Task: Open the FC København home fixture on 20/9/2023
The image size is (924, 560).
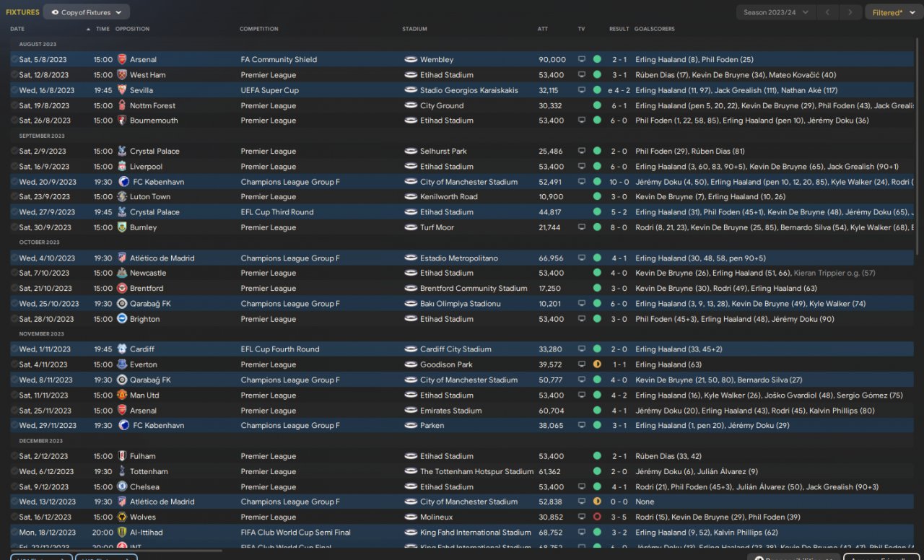Action: tap(462, 182)
